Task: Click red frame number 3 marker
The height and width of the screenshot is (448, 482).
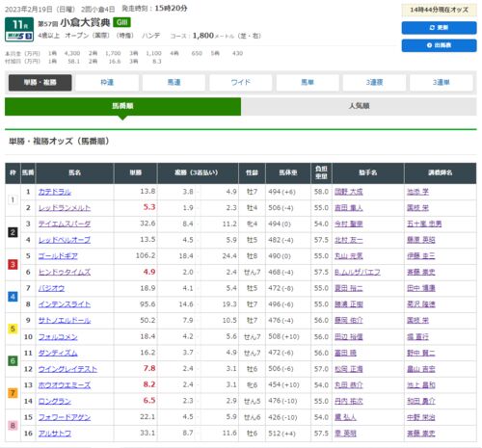Action: [13, 264]
